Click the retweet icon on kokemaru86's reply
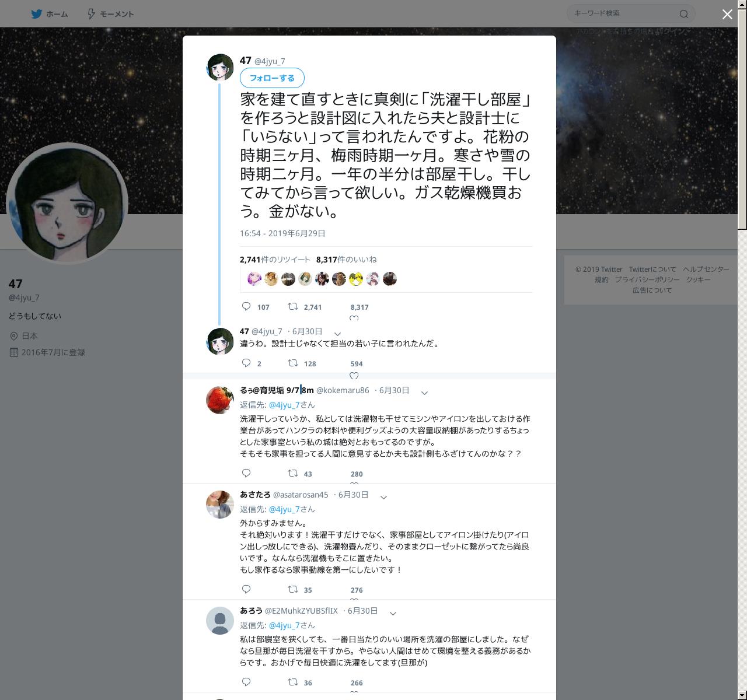 coord(293,473)
